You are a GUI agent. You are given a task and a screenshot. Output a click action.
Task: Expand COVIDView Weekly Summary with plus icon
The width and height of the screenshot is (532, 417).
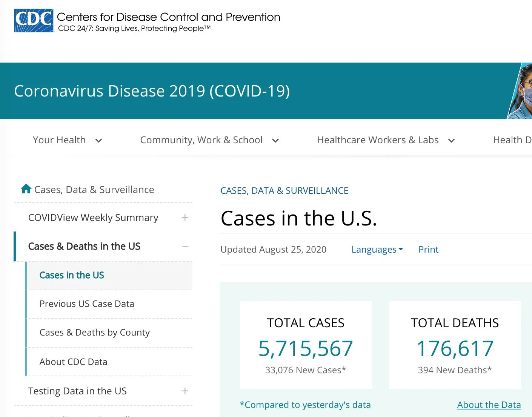pyautogui.click(x=185, y=218)
